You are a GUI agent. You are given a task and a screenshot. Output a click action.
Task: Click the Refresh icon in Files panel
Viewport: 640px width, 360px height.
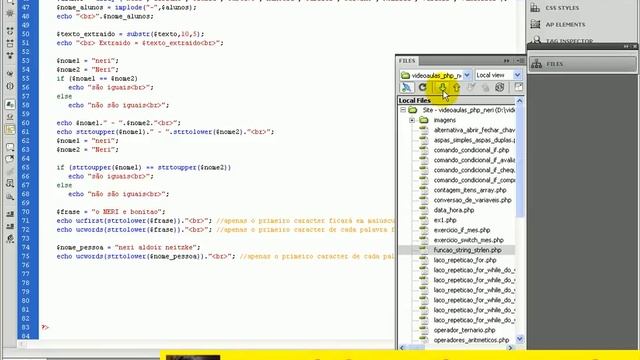pos(422,87)
